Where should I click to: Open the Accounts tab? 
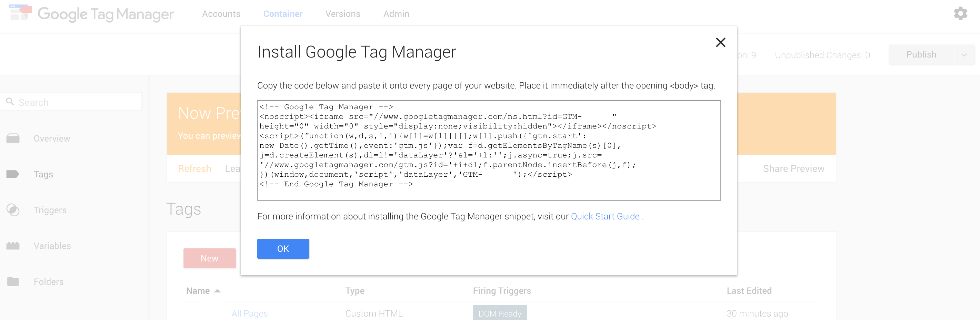(x=221, y=14)
